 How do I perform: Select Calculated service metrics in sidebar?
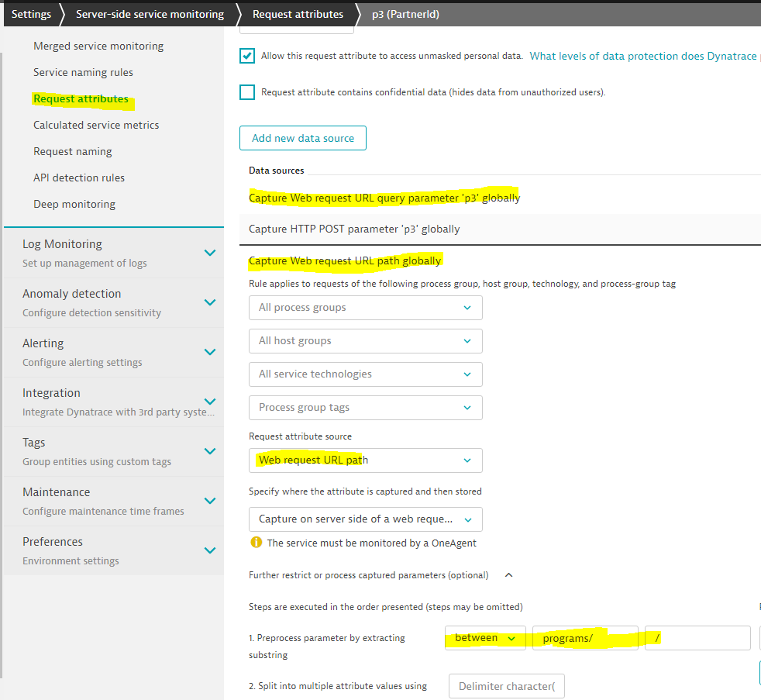(96, 125)
